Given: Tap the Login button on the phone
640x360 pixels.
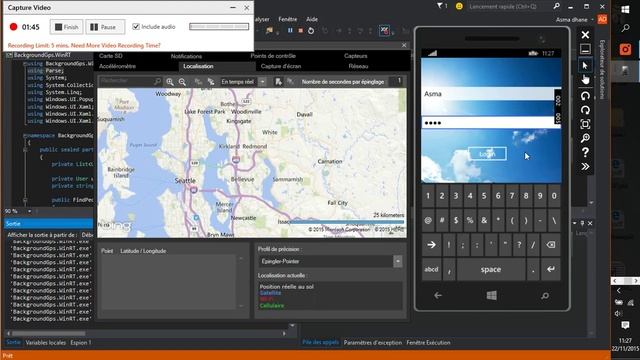Looking at the screenshot, I should point(487,154).
